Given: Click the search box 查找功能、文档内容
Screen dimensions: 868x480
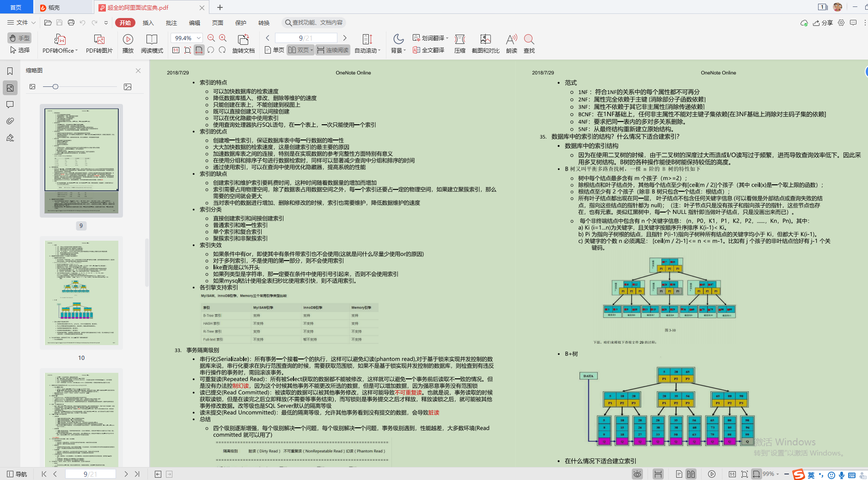Looking at the screenshot, I should coord(314,23).
